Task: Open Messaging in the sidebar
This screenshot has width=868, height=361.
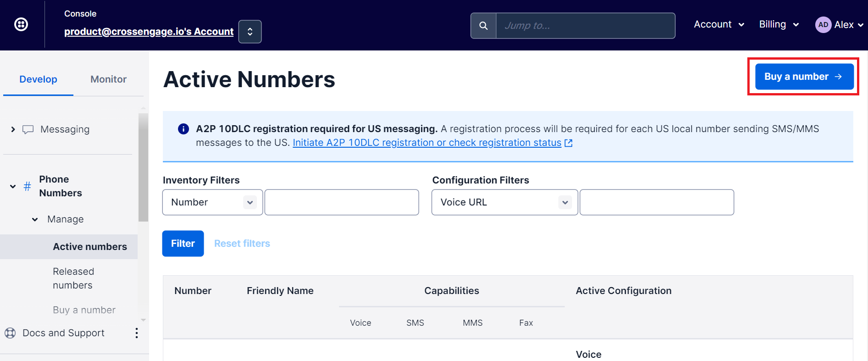Action: pos(65,129)
